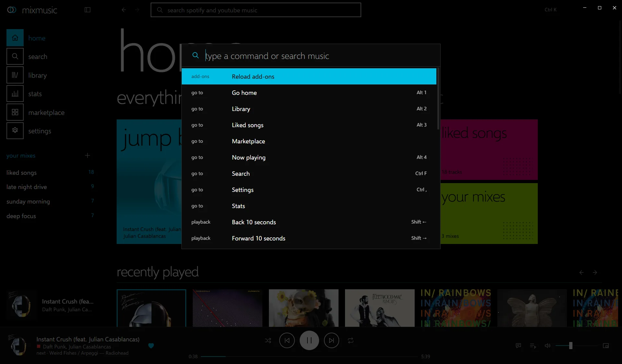
Task: Open the your mixes green tile
Action: tap(489, 214)
